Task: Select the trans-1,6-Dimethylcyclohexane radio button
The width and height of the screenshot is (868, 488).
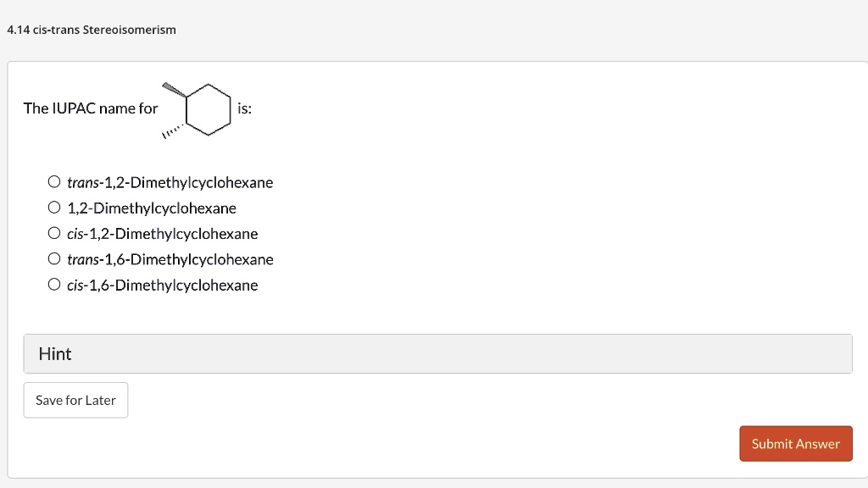Action: (x=53, y=258)
